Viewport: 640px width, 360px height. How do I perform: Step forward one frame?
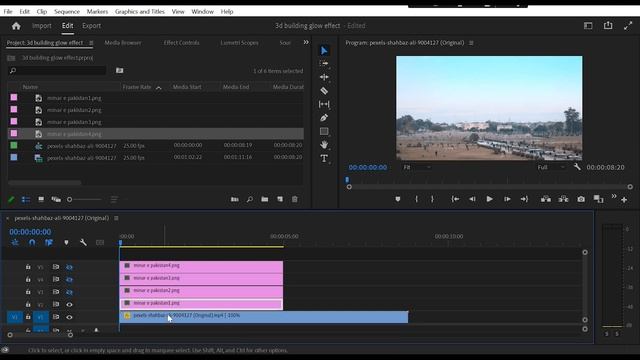tap(507, 199)
